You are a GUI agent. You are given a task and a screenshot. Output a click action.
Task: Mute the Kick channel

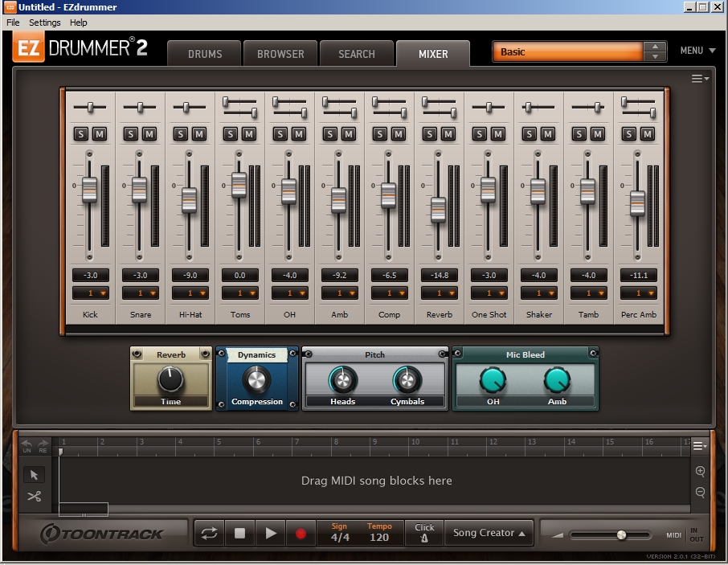[x=100, y=134]
